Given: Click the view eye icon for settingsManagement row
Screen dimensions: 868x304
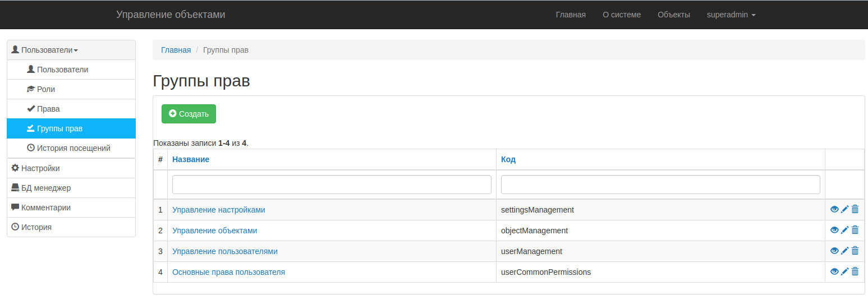Looking at the screenshot, I should (x=834, y=209).
